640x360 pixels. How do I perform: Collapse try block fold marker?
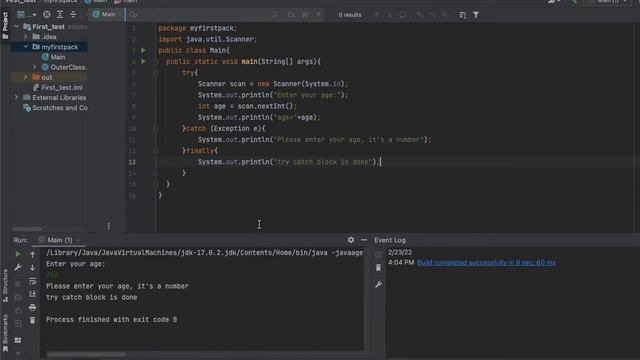pos(156,73)
